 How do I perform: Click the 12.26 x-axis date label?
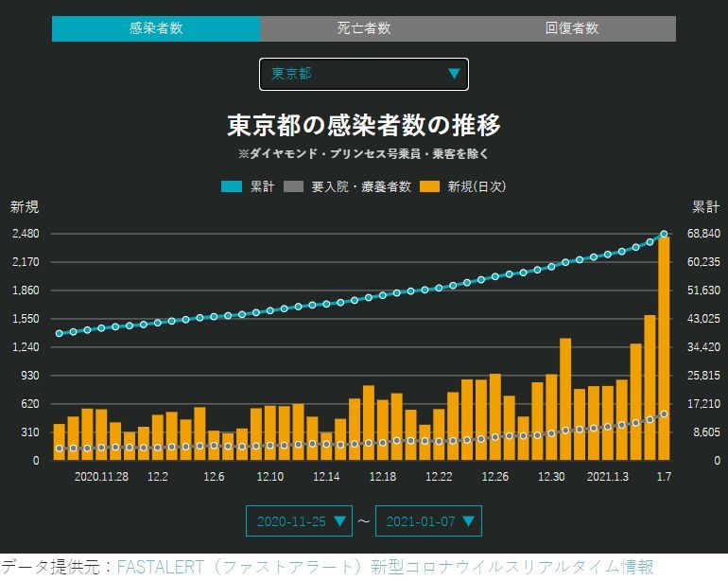tap(494, 477)
